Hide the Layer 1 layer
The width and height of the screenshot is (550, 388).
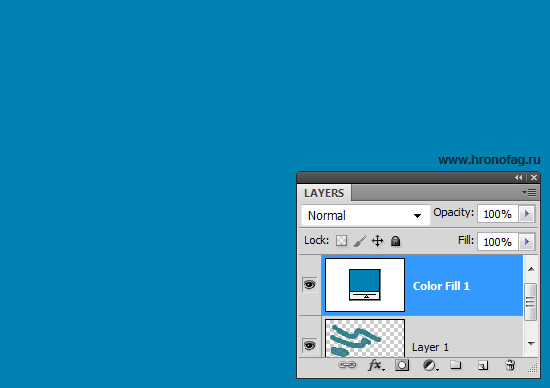click(x=309, y=346)
